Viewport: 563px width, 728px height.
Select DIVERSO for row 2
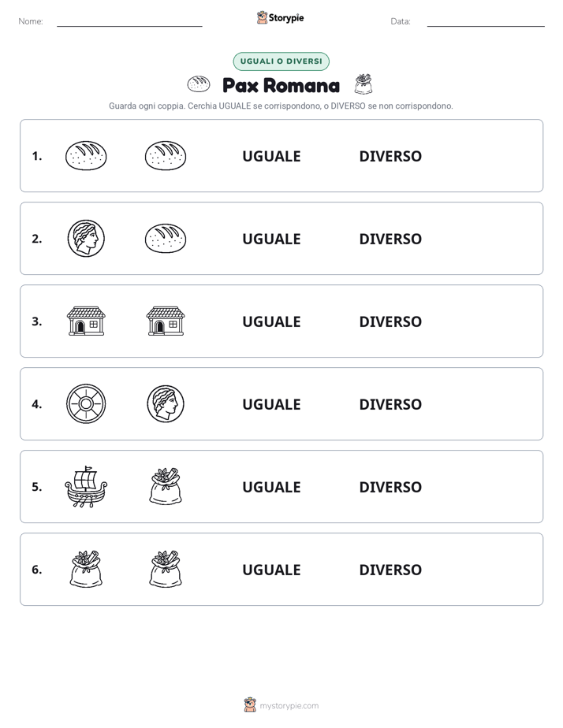click(x=390, y=239)
